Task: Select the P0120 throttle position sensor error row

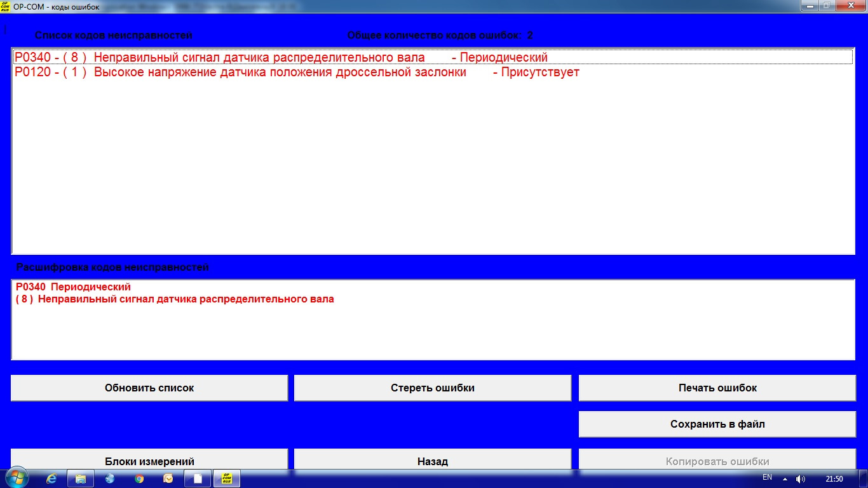Action: 432,72
